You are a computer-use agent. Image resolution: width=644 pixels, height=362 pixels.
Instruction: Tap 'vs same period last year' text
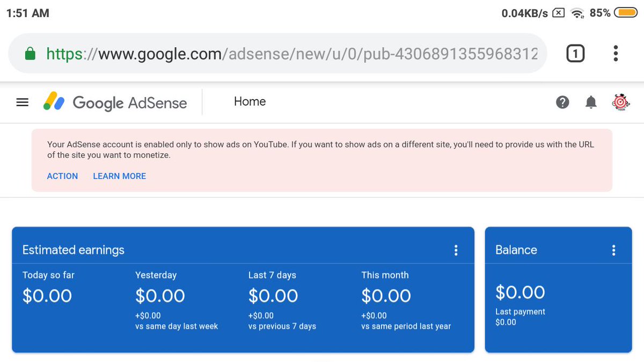(x=406, y=326)
